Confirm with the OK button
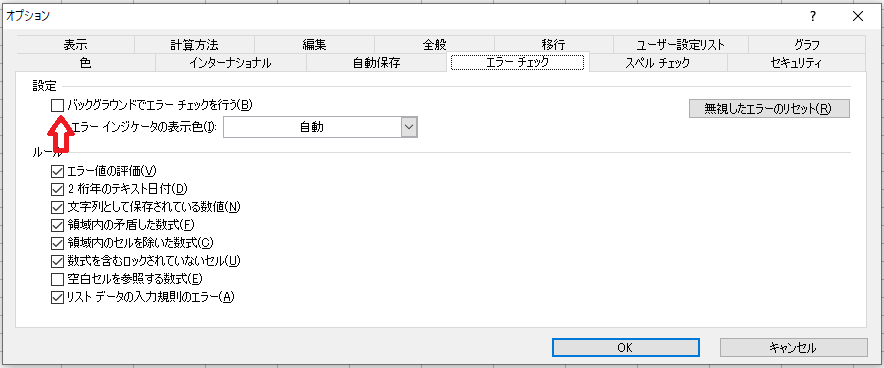The height and width of the screenshot is (368, 884). point(626,348)
